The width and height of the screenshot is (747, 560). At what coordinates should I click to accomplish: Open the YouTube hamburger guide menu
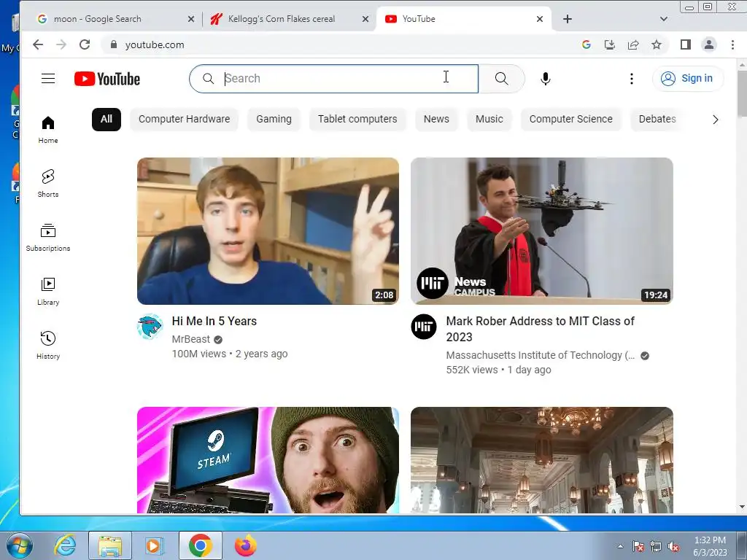48,79
